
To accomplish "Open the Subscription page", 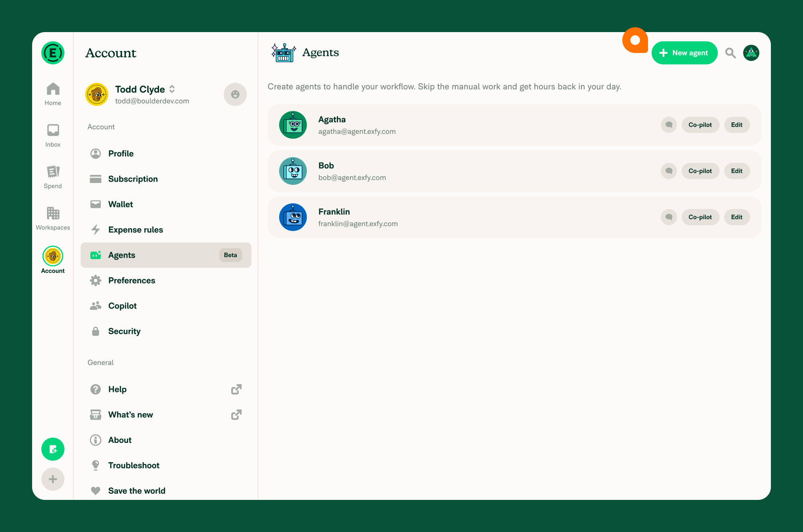I will click(166, 179).
